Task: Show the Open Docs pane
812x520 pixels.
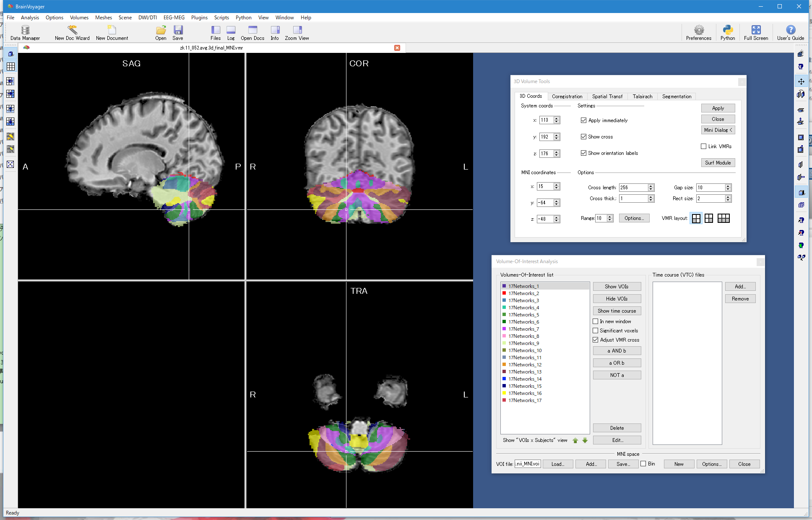Action: (x=252, y=32)
